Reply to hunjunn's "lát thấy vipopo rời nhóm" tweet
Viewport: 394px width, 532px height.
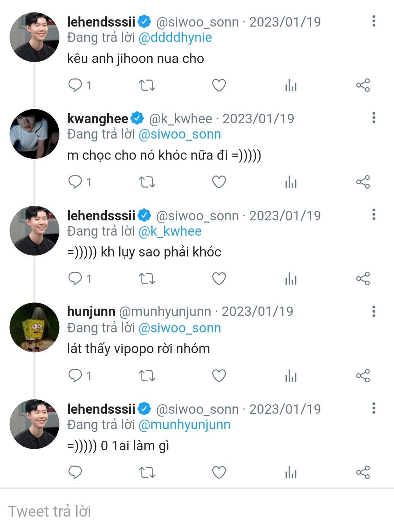(76, 375)
